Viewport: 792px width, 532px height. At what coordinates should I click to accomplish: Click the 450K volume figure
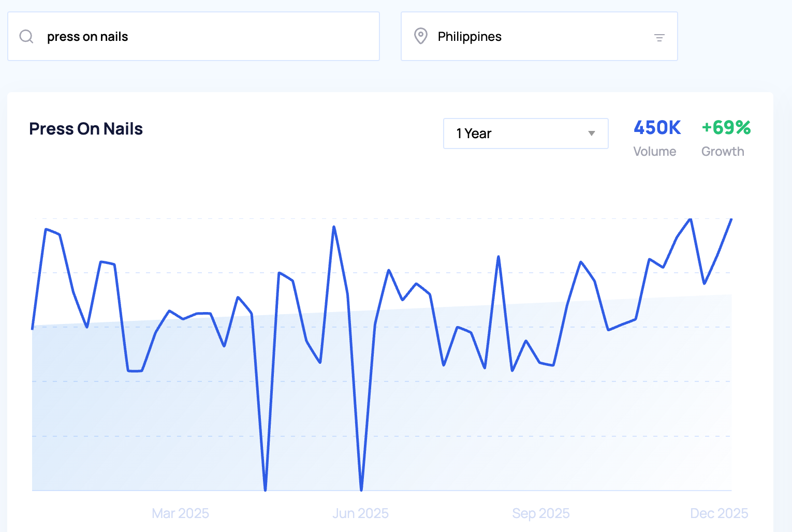coord(657,128)
